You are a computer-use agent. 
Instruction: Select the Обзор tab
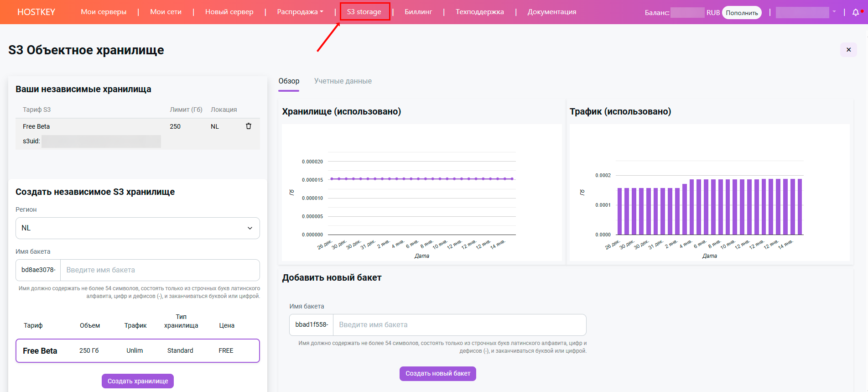coord(289,81)
